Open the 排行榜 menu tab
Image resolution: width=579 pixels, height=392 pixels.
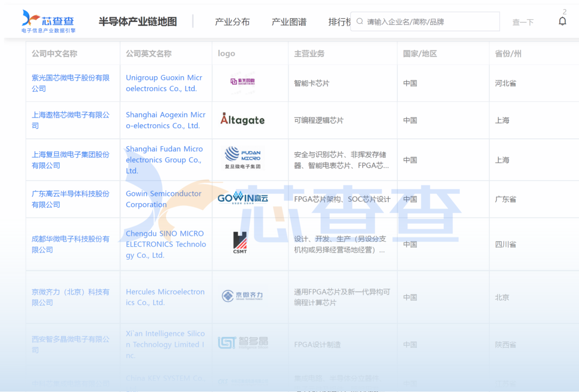pos(339,22)
